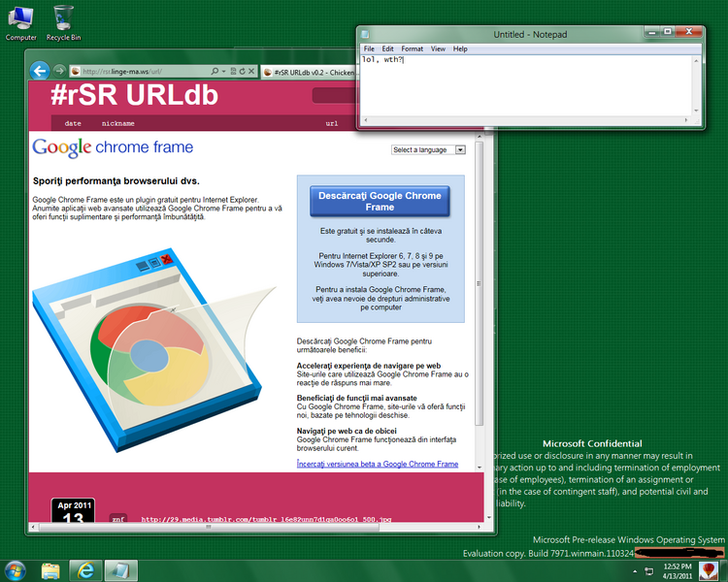728x582 pixels.
Task: Click IE page horizontal scrollbar left arrow
Action: (33, 528)
